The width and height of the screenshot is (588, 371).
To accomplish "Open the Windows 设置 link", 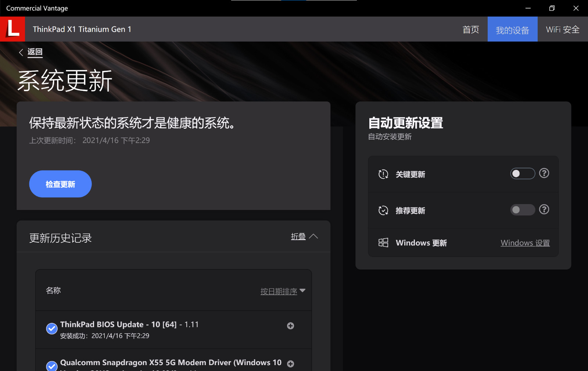I will pos(525,243).
